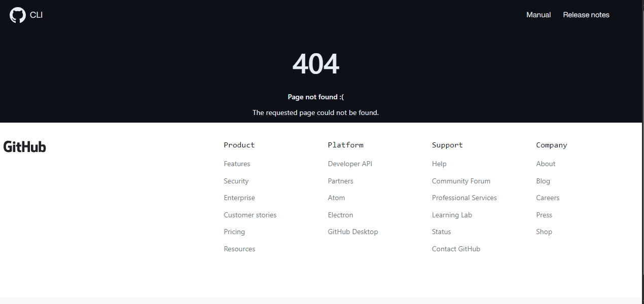Viewport: 644px width, 304px height.
Task: Open the Pricing page
Action: coord(234,232)
